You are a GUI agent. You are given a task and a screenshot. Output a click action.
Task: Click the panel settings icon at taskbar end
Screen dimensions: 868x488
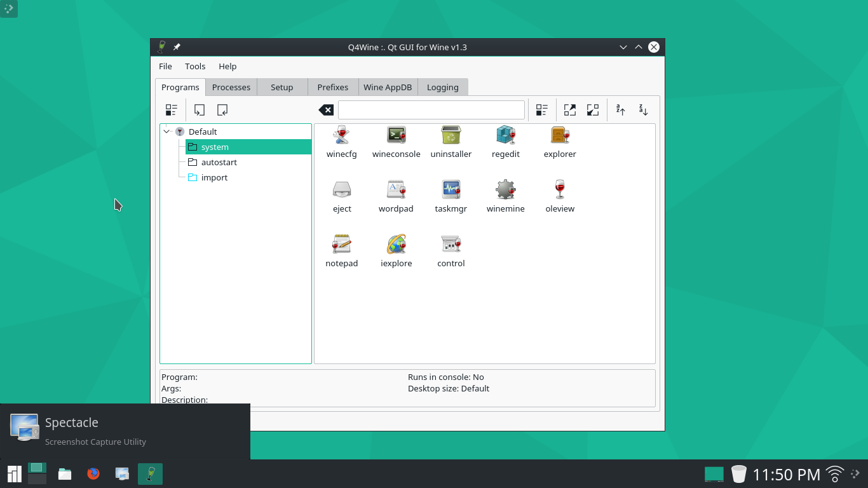(856, 474)
